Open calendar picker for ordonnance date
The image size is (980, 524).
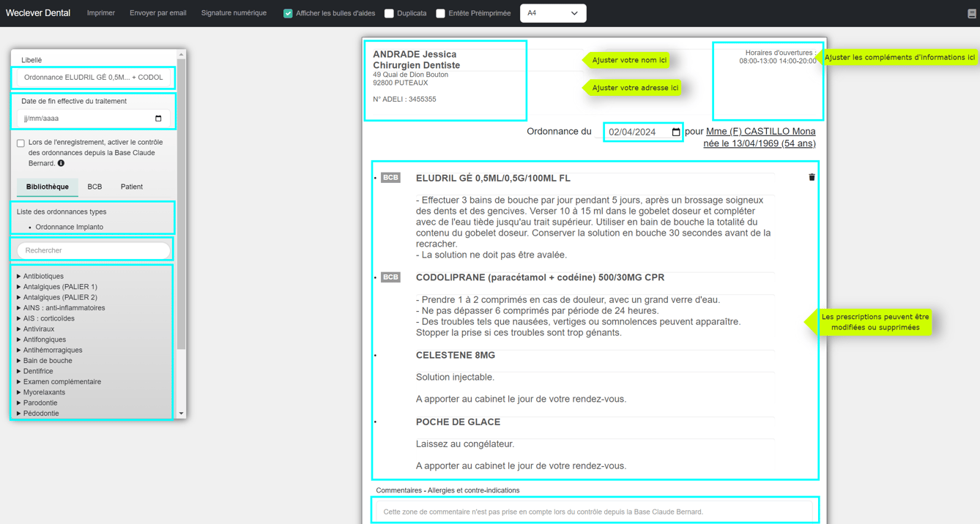click(675, 132)
